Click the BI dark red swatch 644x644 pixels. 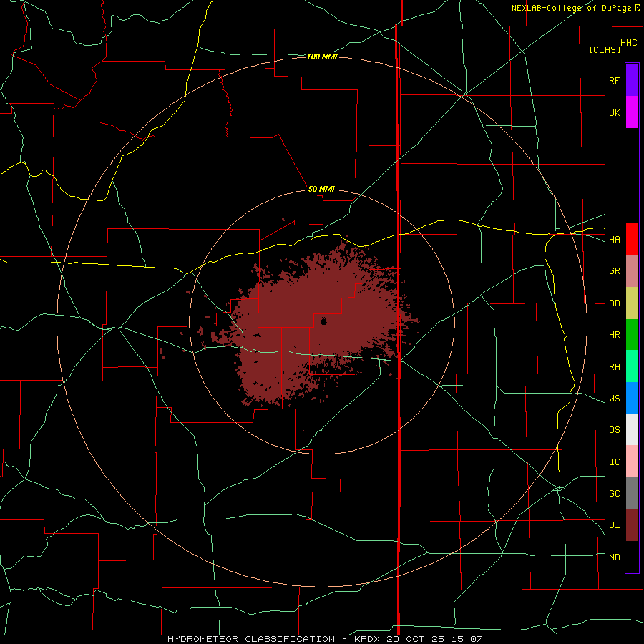(632, 525)
